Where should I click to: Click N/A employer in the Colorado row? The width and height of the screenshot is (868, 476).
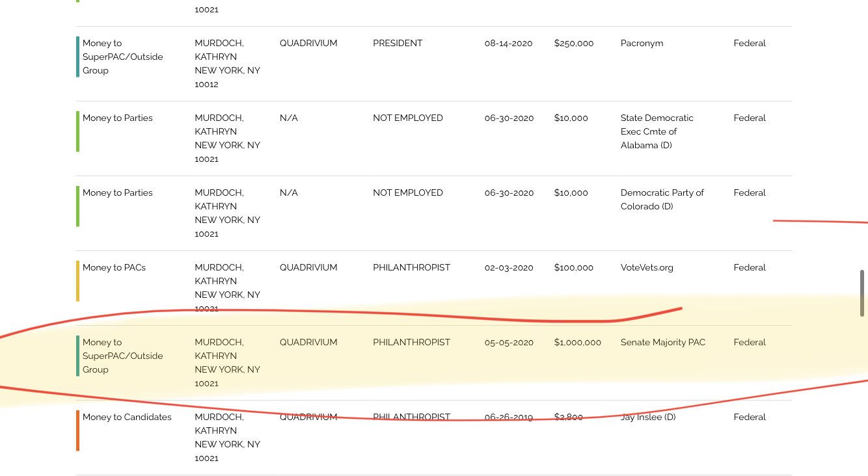[x=289, y=192]
